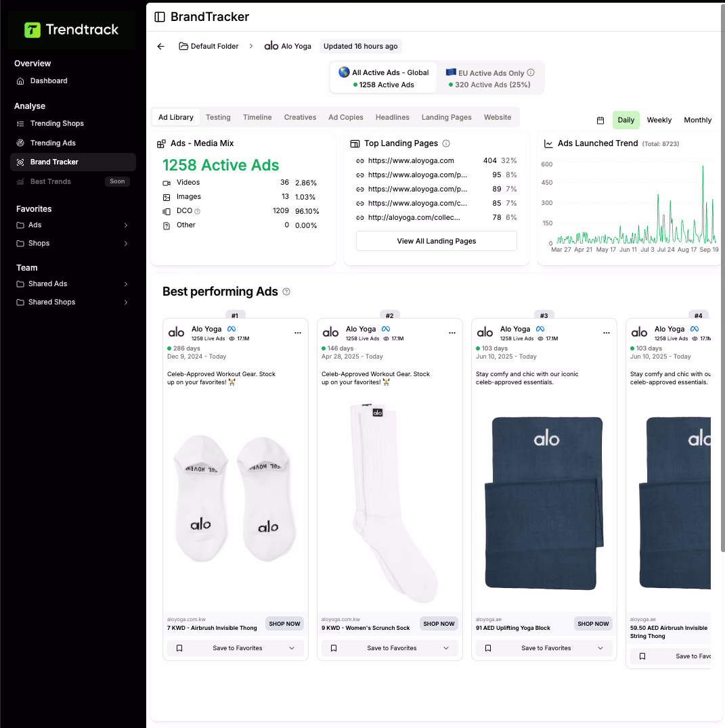Open Dashboard in sidebar
Screen dimensions: 725x728
[x=72, y=81]
